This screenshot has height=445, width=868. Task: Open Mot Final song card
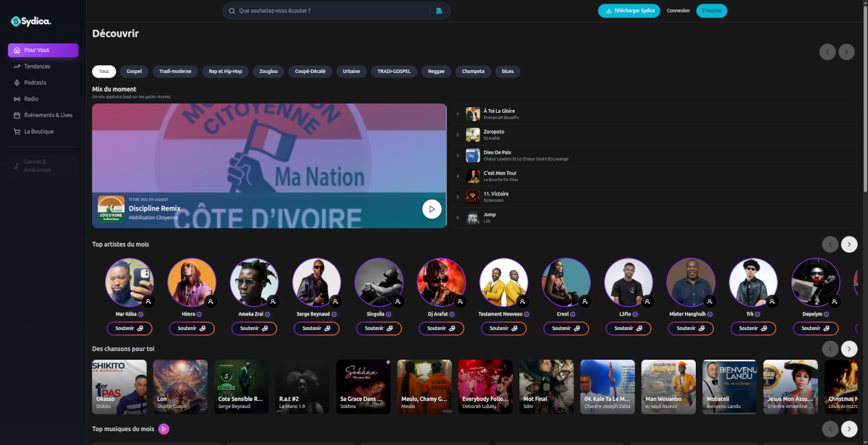(x=546, y=387)
